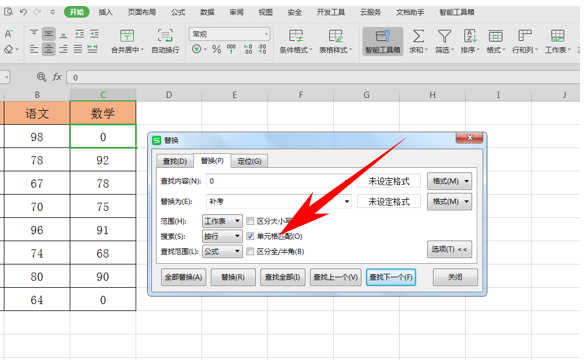Click the 全部替换(A) button
This screenshot has width=584, height=360.
click(x=184, y=277)
